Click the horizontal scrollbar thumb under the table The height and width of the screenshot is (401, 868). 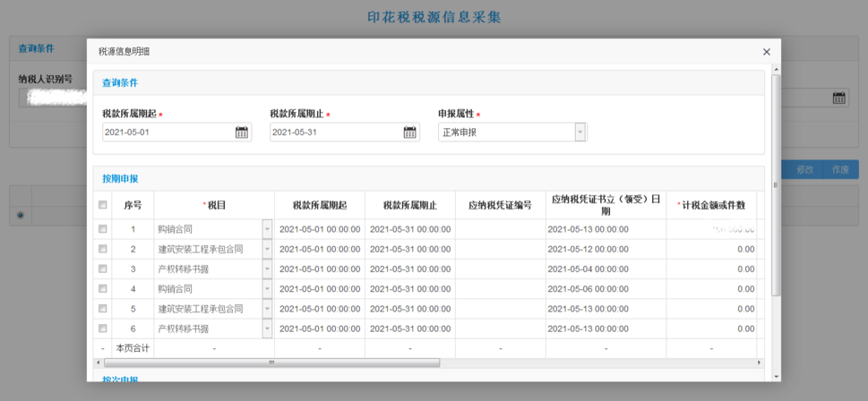pyautogui.click(x=271, y=363)
